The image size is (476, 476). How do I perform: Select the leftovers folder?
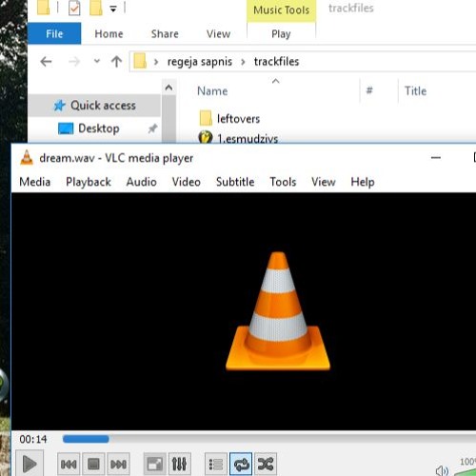(x=238, y=119)
